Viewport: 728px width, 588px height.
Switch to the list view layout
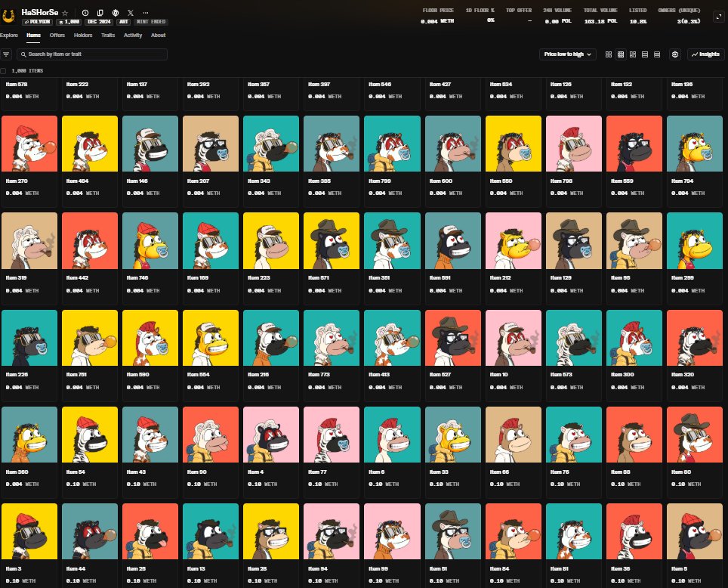point(644,54)
